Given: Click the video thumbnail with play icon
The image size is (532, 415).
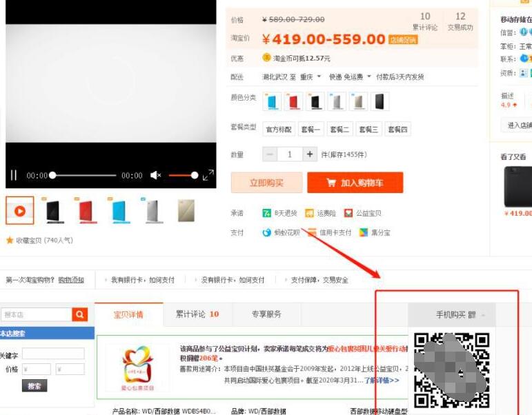Looking at the screenshot, I should [20, 211].
